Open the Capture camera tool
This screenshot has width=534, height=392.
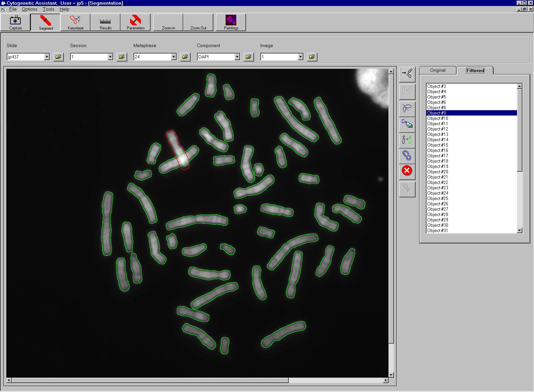15,22
